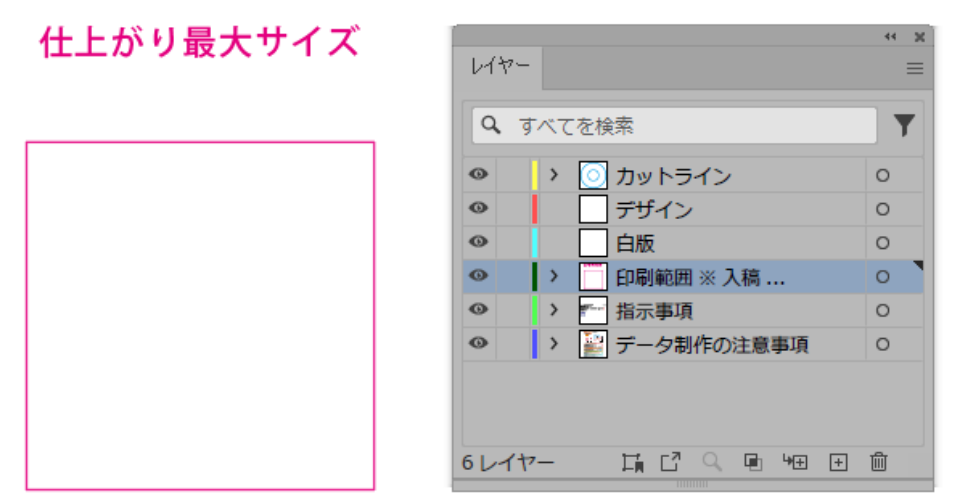The width and height of the screenshot is (960, 500).
Task: Hide the 印刷範囲 layer
Action: (478, 275)
